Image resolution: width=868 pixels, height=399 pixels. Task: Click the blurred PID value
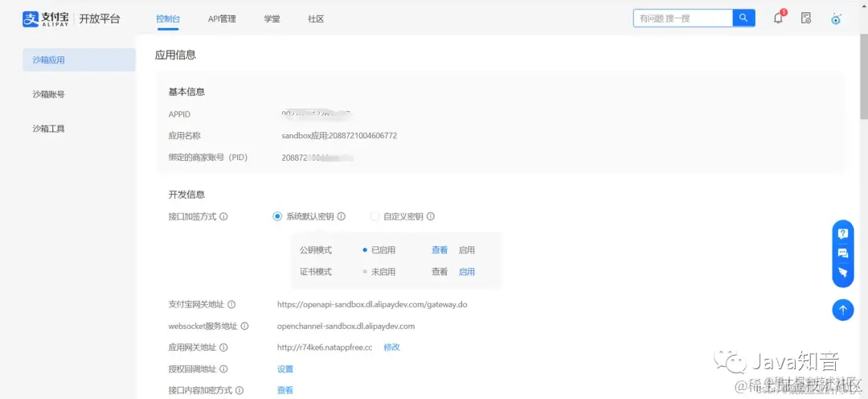point(317,158)
